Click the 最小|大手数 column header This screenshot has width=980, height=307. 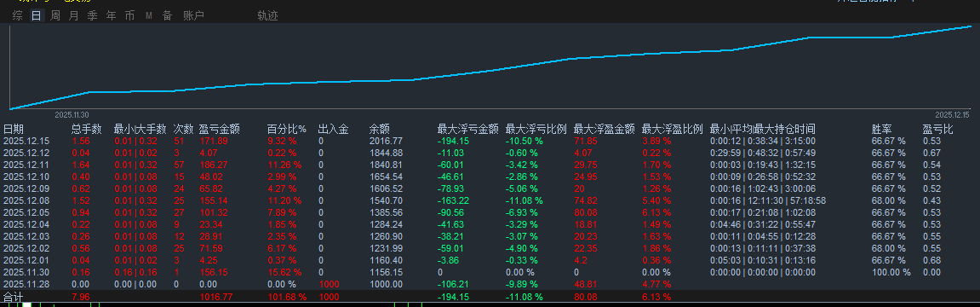click(140, 129)
